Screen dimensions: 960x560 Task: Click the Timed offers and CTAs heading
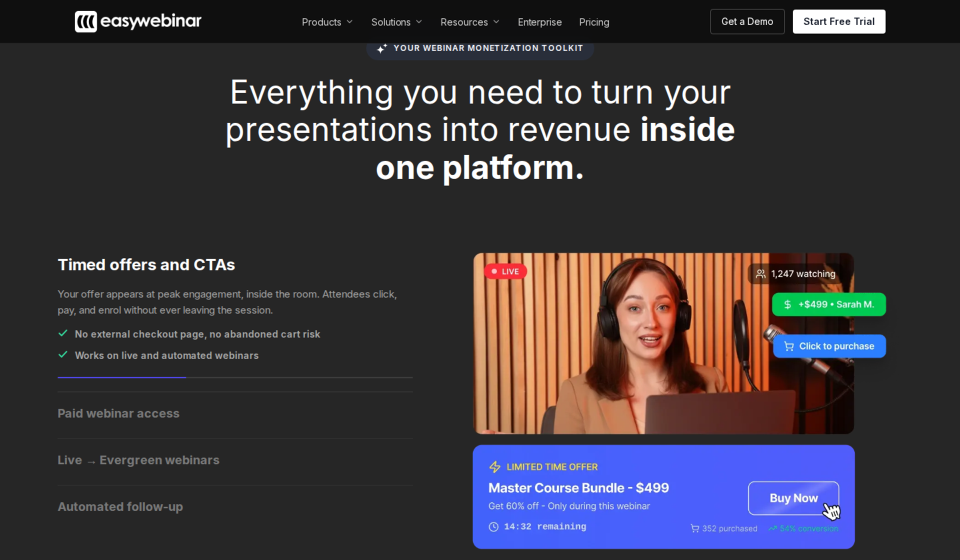[146, 265]
